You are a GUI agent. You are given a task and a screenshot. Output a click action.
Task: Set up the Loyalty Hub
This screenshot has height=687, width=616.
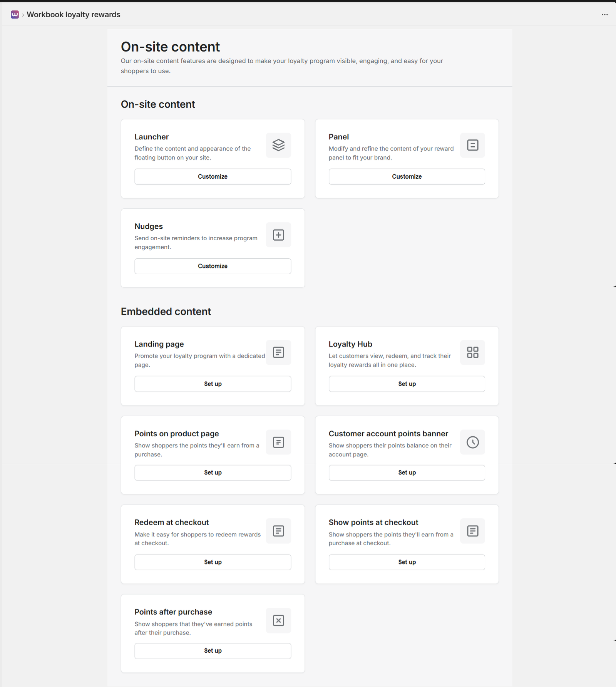pos(407,384)
